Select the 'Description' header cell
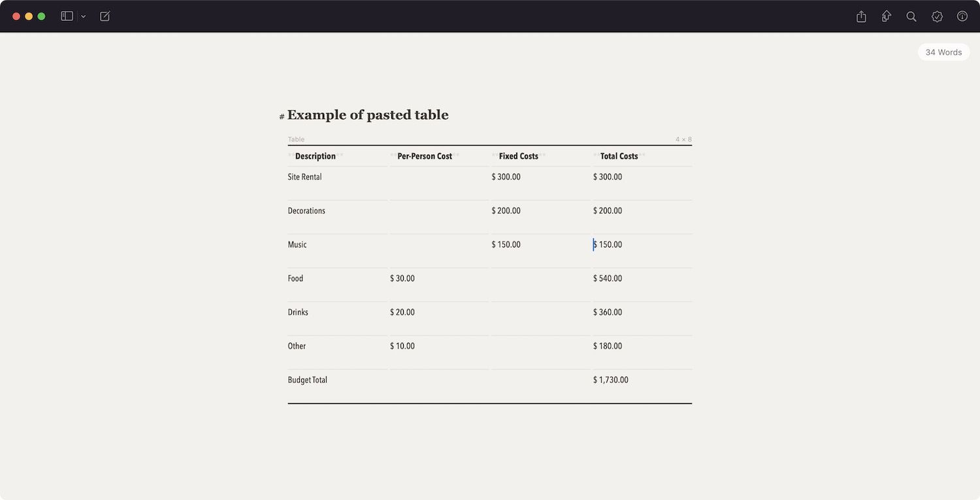The width and height of the screenshot is (980, 500). pos(316,156)
